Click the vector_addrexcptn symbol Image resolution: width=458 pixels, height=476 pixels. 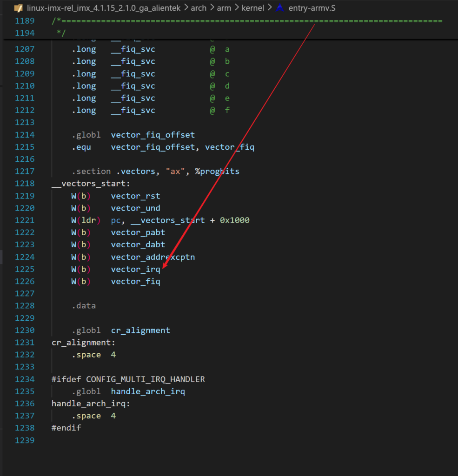click(x=153, y=257)
